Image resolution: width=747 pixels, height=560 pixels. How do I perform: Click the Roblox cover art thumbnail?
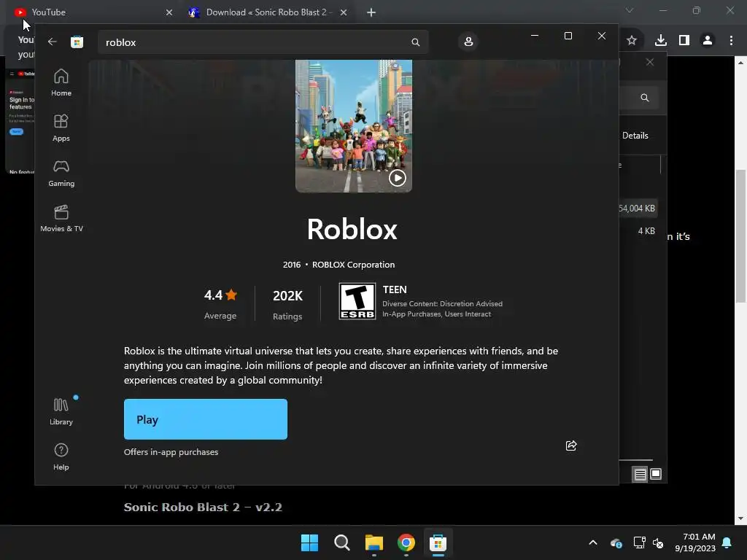point(354,126)
